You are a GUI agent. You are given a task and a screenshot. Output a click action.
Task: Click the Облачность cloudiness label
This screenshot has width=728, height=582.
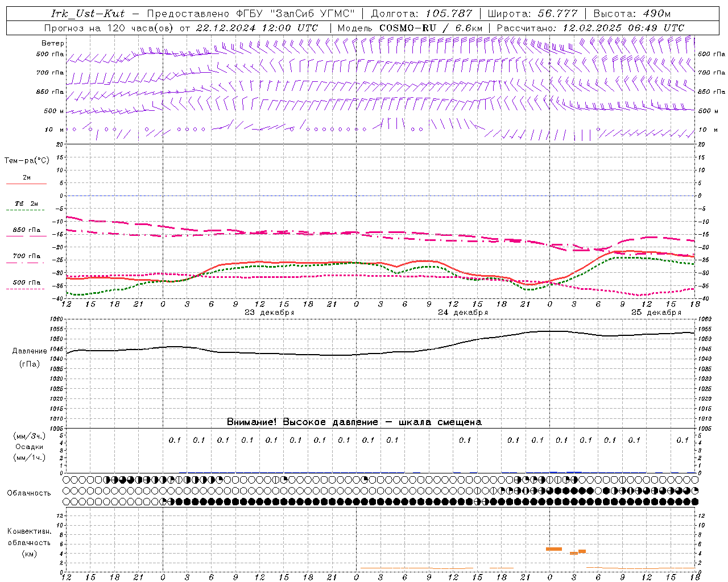(29, 493)
